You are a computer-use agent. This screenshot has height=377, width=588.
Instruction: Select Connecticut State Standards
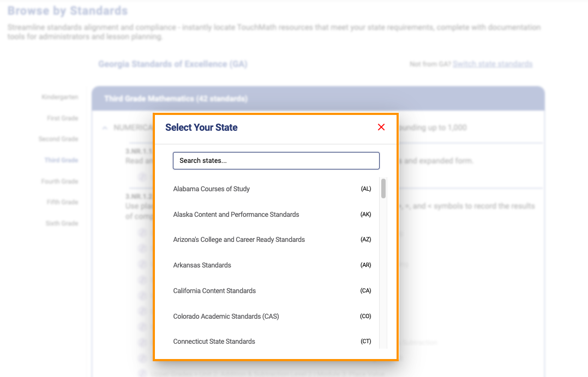pos(272,342)
